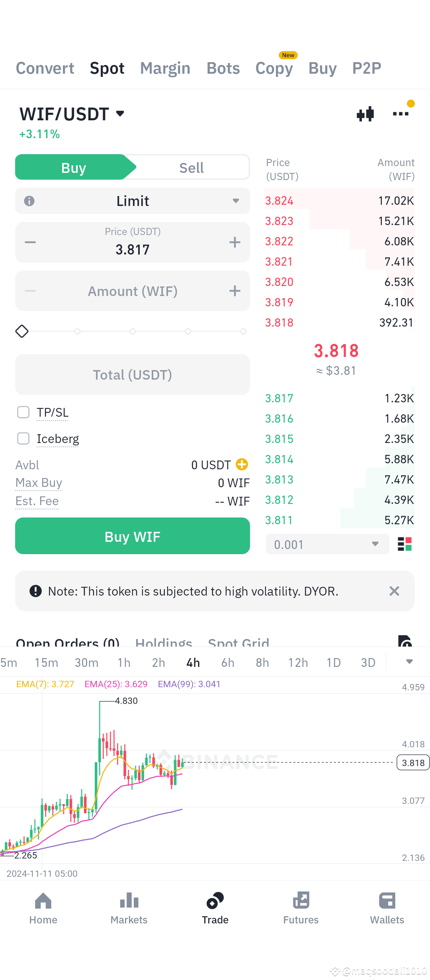The image size is (430, 980).
Task: Dismiss the high volatility note
Action: coord(394,591)
